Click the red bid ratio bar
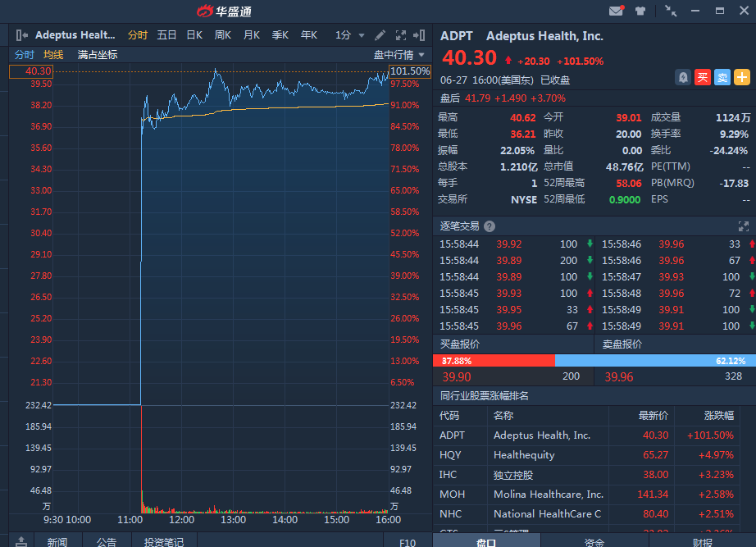The height and width of the screenshot is (547, 756). click(494, 361)
